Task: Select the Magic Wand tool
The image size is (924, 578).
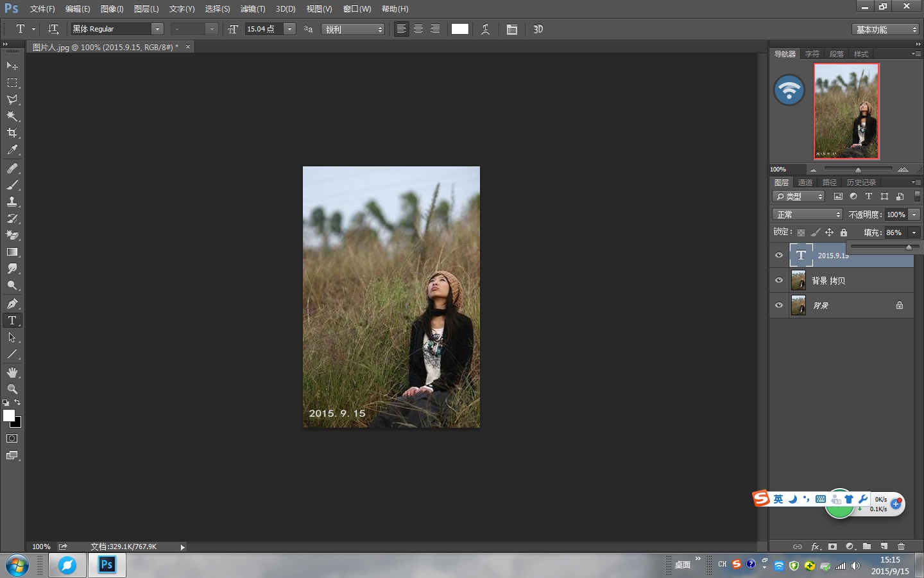Action: coord(12,116)
